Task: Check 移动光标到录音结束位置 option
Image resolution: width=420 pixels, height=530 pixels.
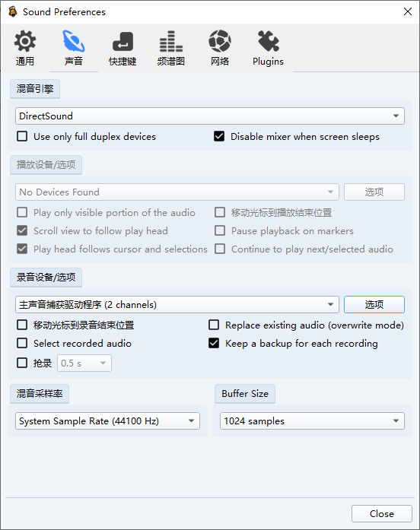Action: [x=22, y=325]
